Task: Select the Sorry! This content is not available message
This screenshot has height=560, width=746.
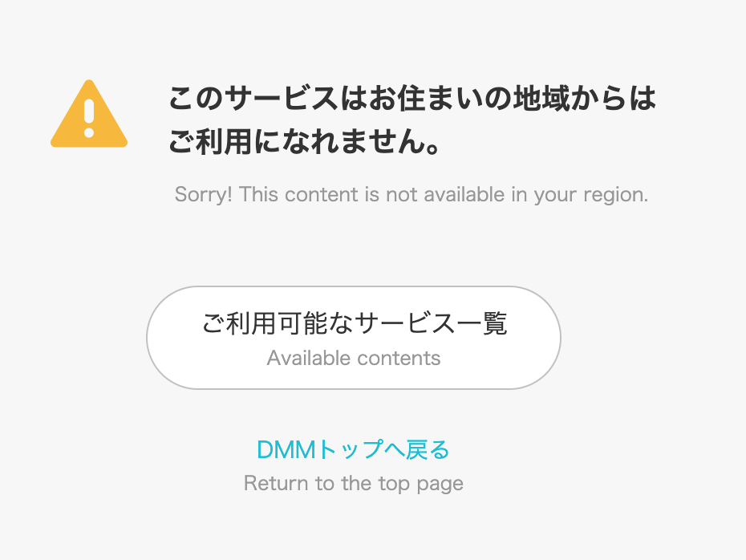Action: (412, 195)
